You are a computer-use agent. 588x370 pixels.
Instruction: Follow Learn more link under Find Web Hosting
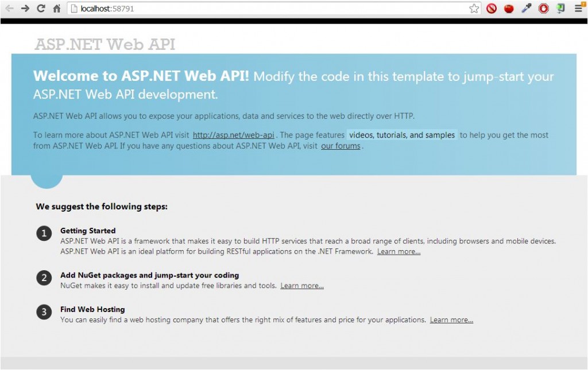(451, 320)
